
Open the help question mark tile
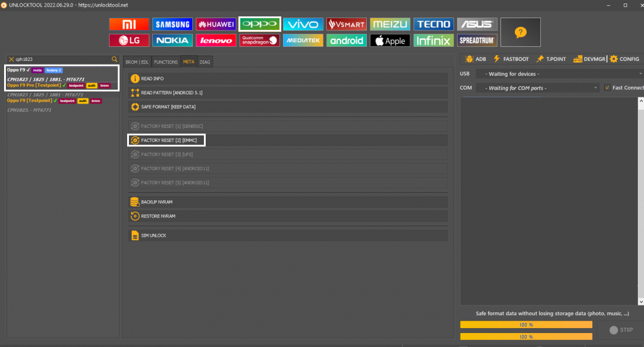tap(520, 32)
